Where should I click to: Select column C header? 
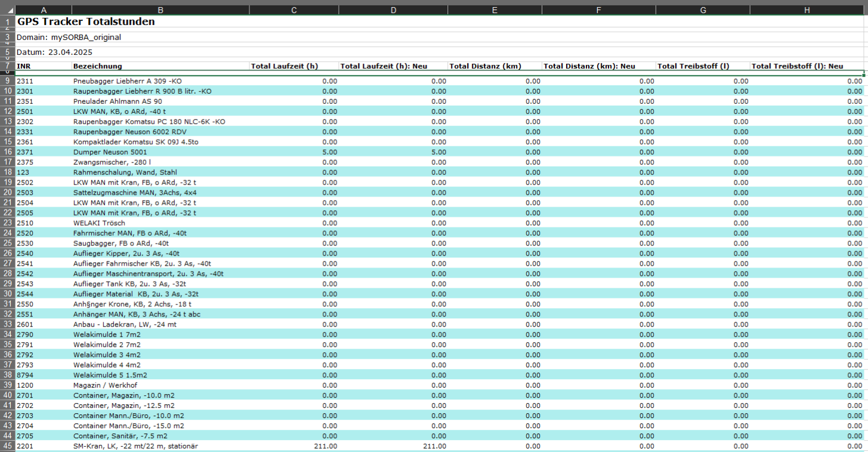(294, 10)
